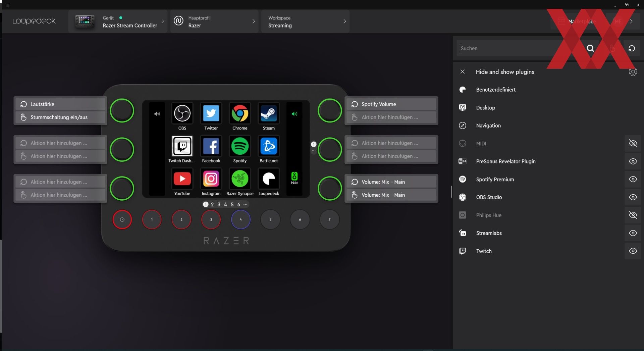Close the Hide and show plugins panel

(x=463, y=72)
